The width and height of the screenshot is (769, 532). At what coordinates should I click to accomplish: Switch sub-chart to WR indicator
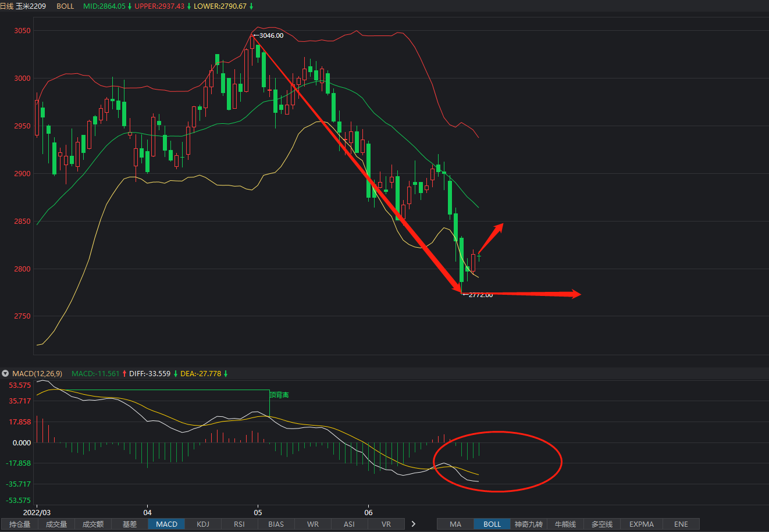tap(313, 524)
